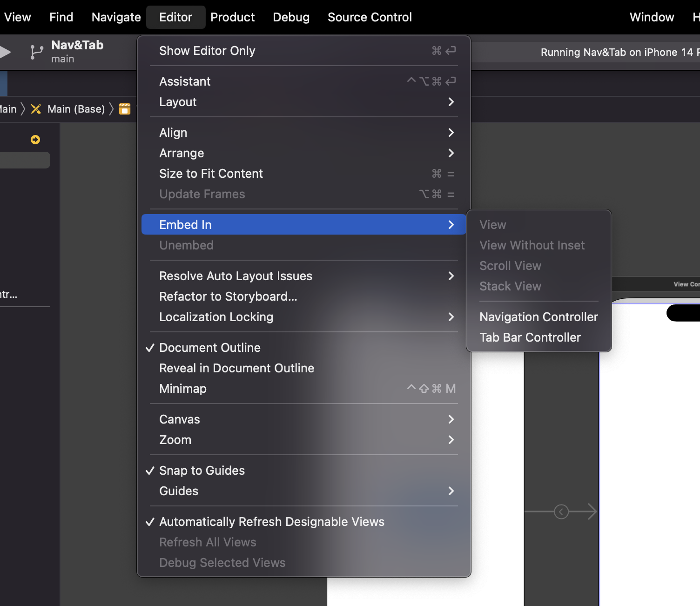Open the View menu

pos(17,17)
